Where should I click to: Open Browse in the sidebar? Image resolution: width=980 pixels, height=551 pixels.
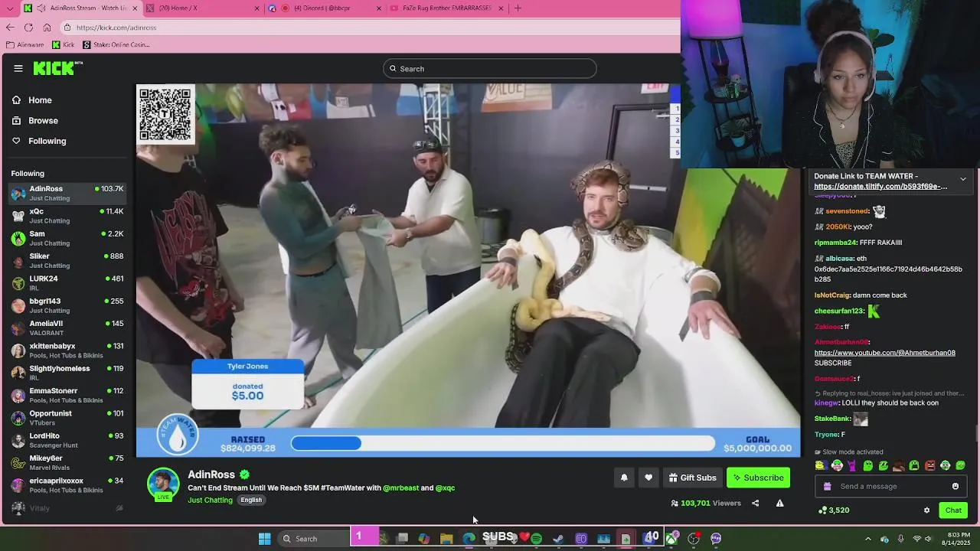[35, 121]
